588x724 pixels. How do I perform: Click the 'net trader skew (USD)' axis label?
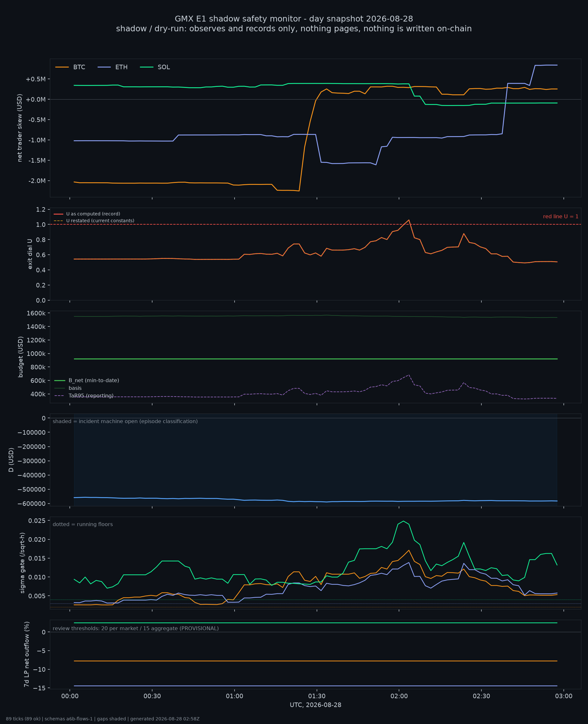pos(20,128)
